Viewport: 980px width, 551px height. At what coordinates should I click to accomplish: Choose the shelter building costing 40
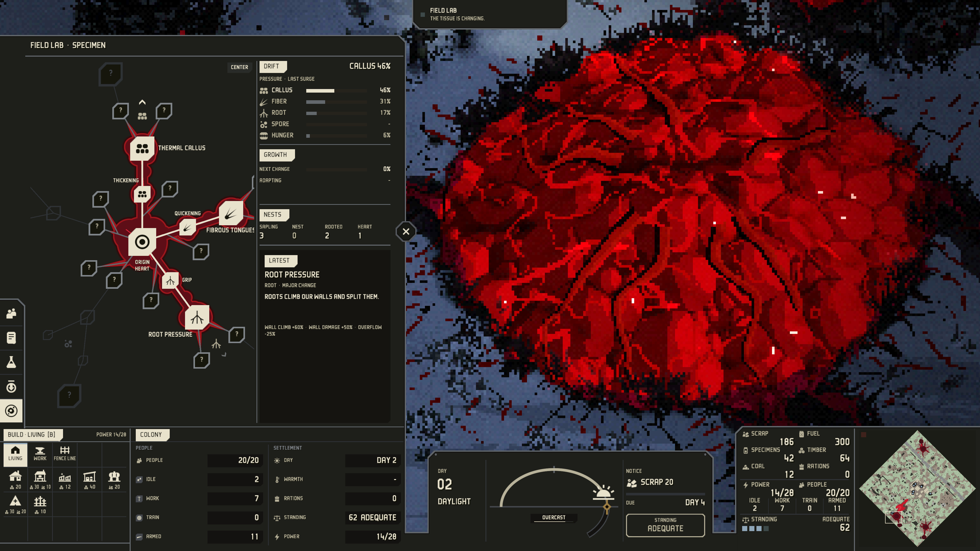(x=89, y=480)
